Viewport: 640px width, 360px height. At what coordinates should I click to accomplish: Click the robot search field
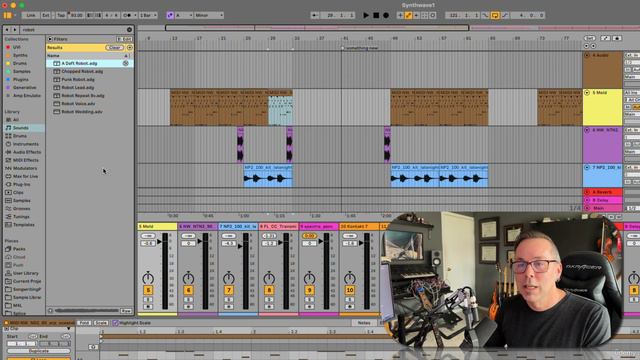tap(73, 30)
